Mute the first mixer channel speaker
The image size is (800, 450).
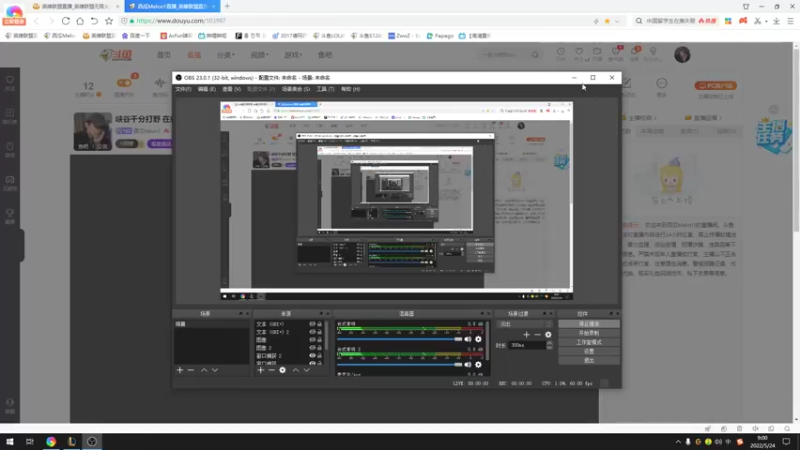pyautogui.click(x=468, y=339)
